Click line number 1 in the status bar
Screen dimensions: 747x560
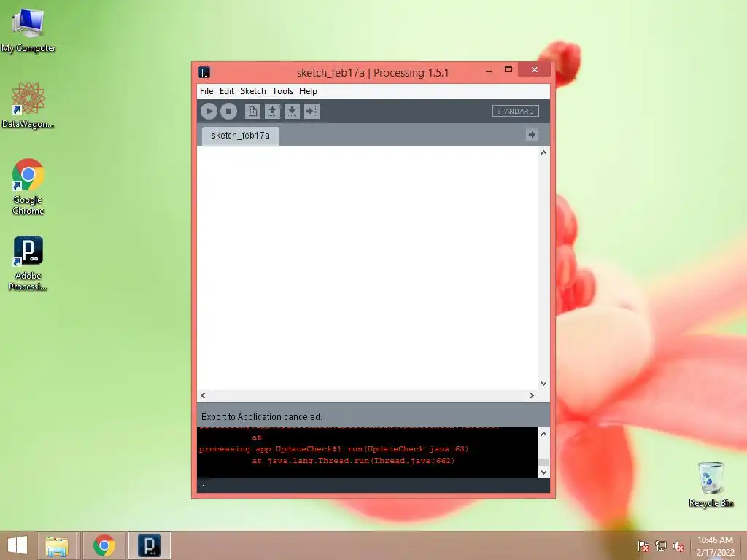pyautogui.click(x=204, y=486)
